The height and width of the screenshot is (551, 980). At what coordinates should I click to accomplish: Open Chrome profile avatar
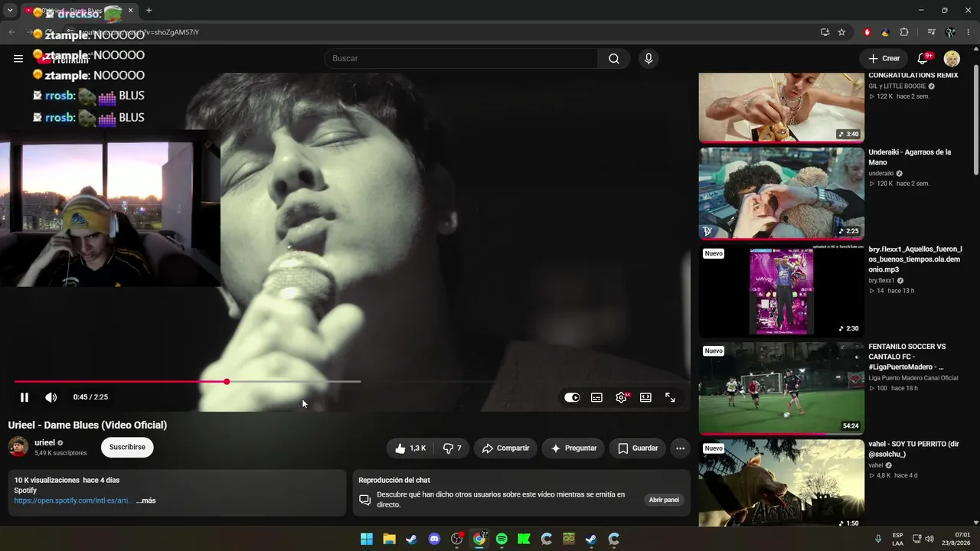(x=950, y=32)
